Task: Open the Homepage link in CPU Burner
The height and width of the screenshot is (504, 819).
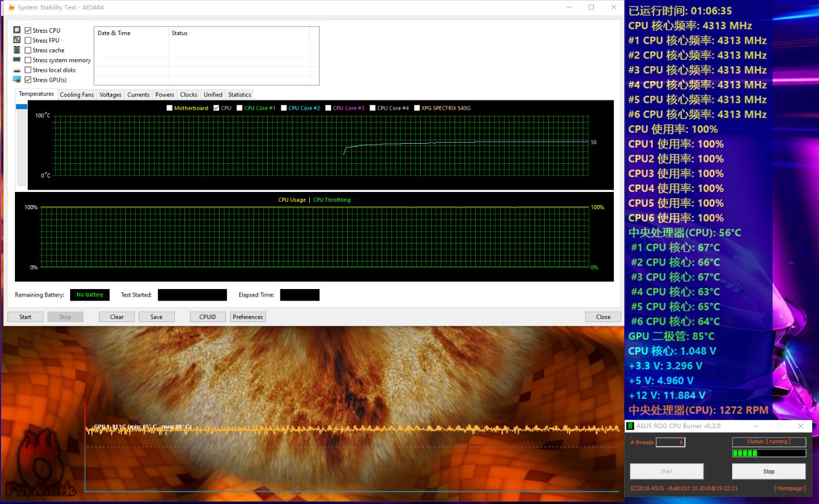Action: pyautogui.click(x=789, y=488)
